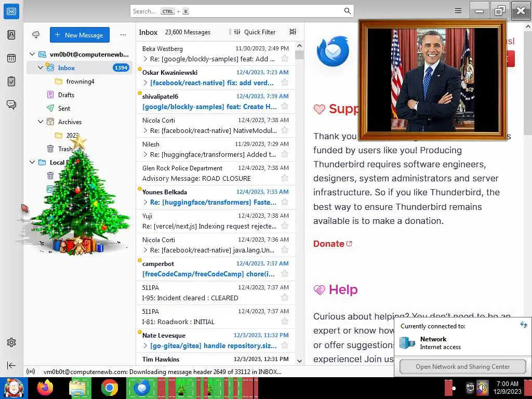Open the Yuji vercel/next.js message
The image size is (532, 399).
click(216, 221)
